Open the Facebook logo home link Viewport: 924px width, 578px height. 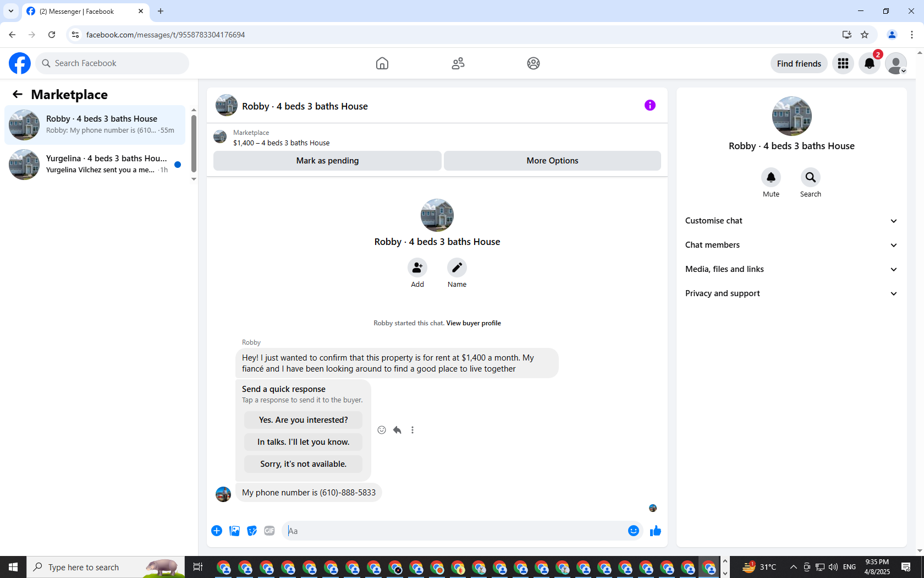coord(20,63)
